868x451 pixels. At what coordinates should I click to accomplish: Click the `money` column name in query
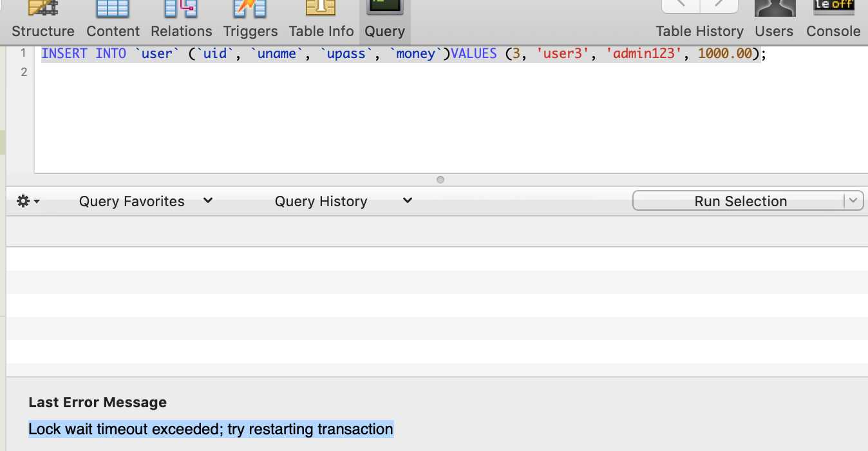coord(416,53)
